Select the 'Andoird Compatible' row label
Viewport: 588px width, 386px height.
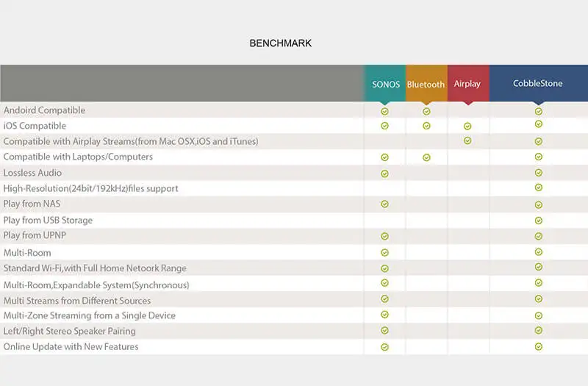(44, 110)
